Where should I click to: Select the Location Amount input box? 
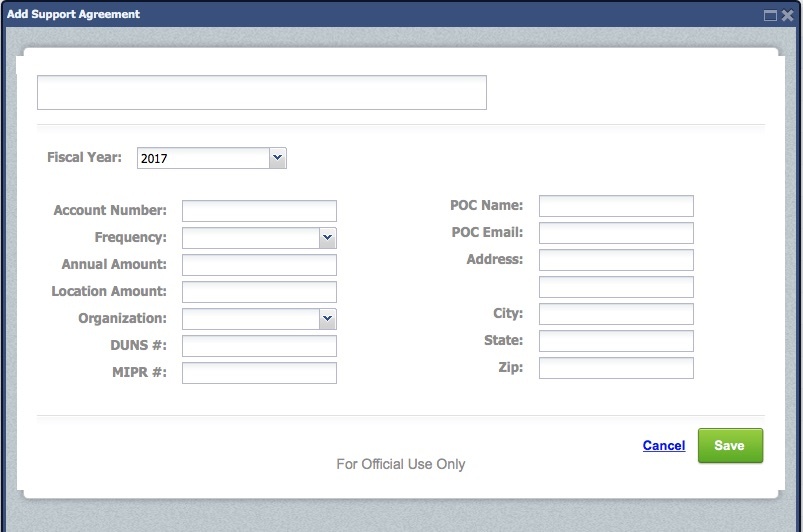tap(259, 292)
